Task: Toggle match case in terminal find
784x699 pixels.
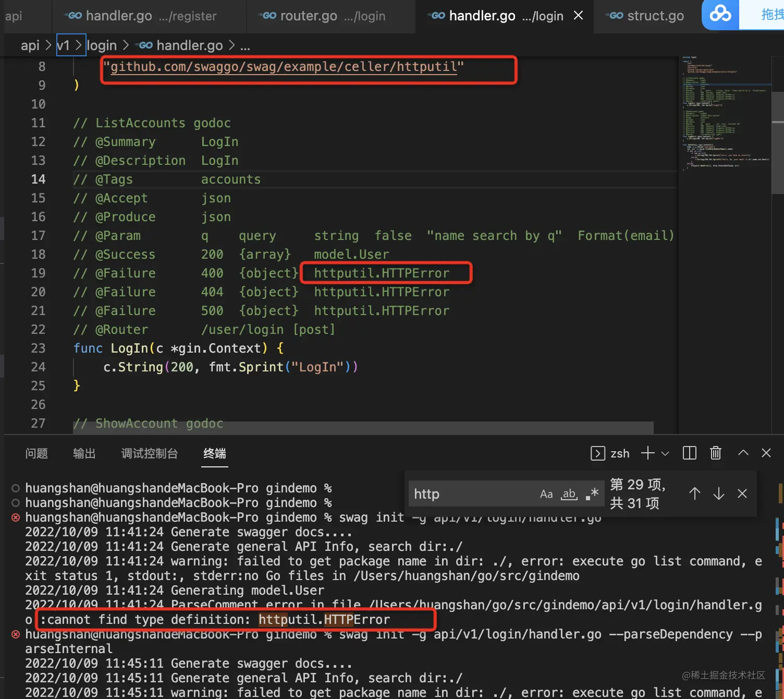Action: (546, 494)
